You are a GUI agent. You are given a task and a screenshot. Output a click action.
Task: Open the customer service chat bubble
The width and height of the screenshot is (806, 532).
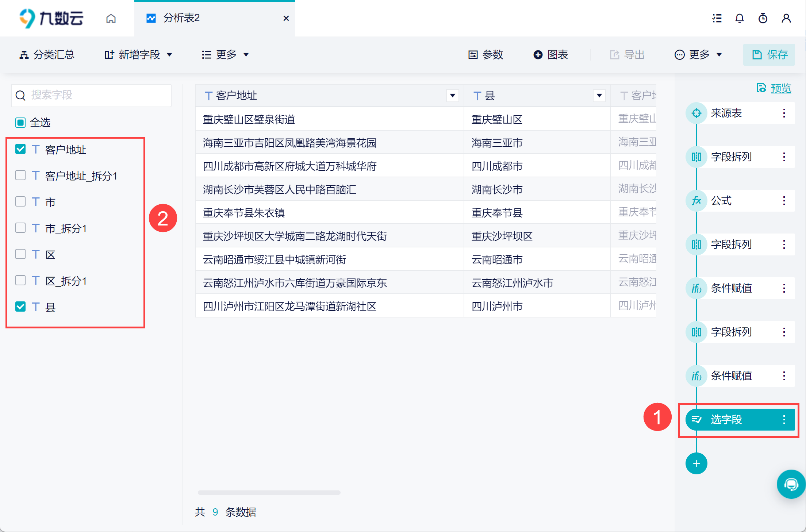click(791, 484)
